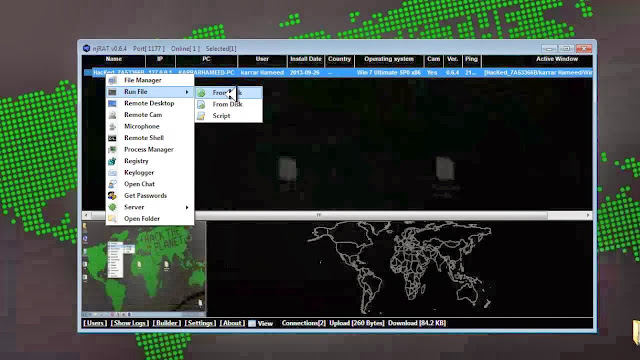
Task: Choose Get Passwords from the context menu
Action: pyautogui.click(x=150, y=196)
